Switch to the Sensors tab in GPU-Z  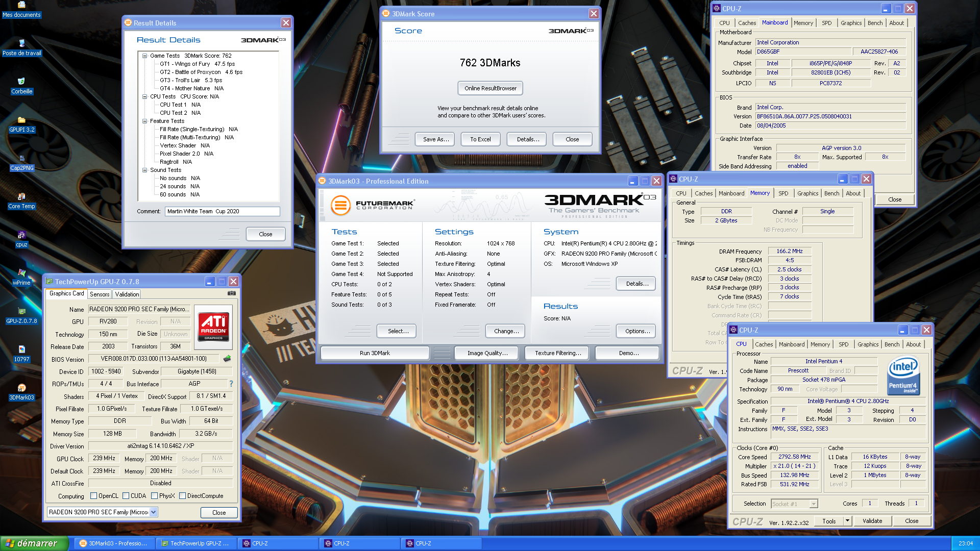click(x=100, y=294)
